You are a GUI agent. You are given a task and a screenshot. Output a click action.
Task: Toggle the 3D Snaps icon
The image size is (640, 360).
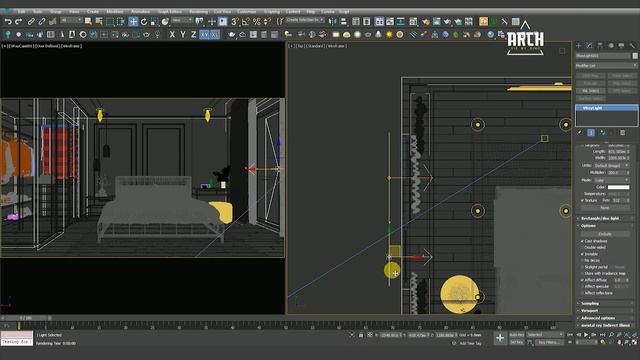[235, 21]
